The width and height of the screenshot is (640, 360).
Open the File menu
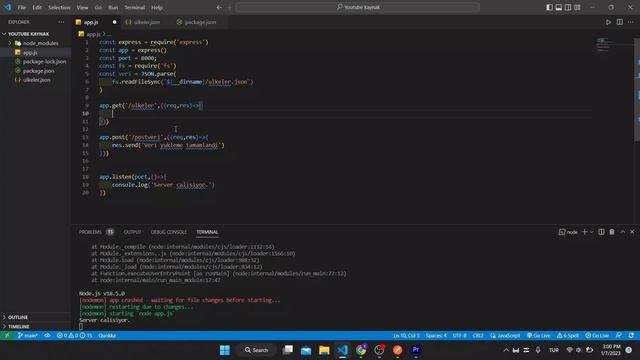(22, 7)
